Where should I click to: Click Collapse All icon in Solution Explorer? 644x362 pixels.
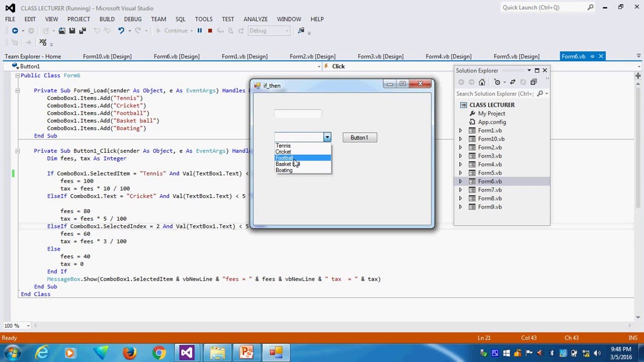[x=533, y=82]
